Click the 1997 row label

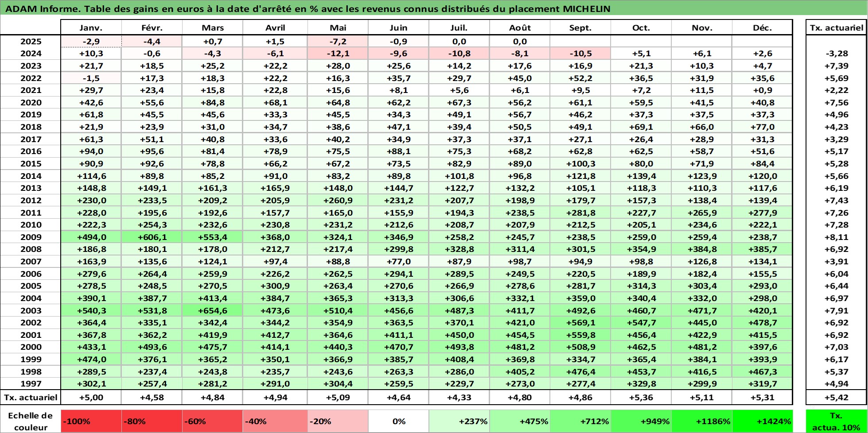(31, 384)
